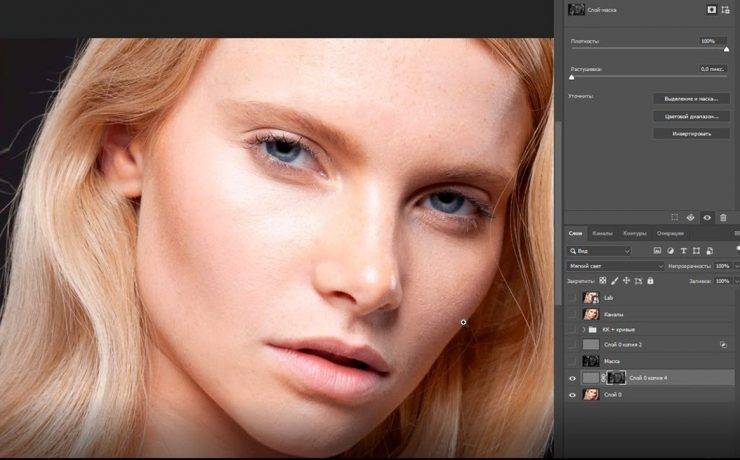The width and height of the screenshot is (740, 460).
Task: Select the layer mask thumbnail of Слой 0 копия 4
Action: [616, 377]
